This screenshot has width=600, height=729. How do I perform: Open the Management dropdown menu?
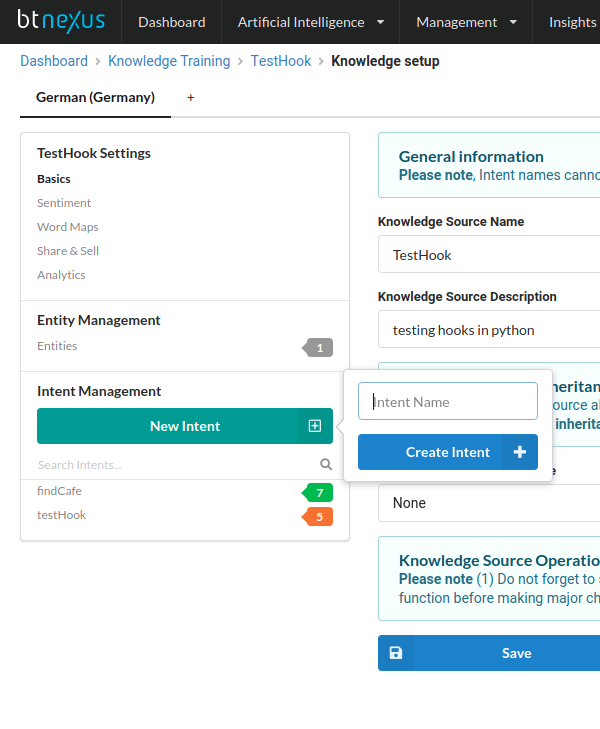(466, 22)
